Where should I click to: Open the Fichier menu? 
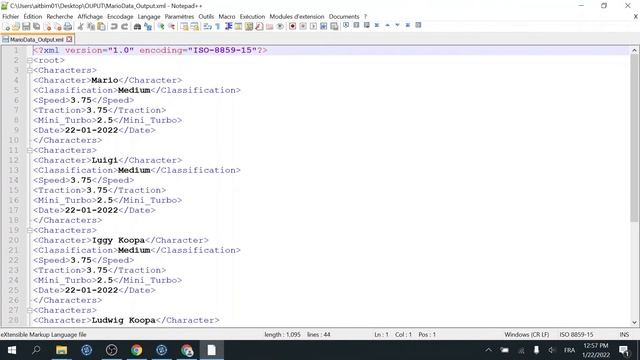11,16
